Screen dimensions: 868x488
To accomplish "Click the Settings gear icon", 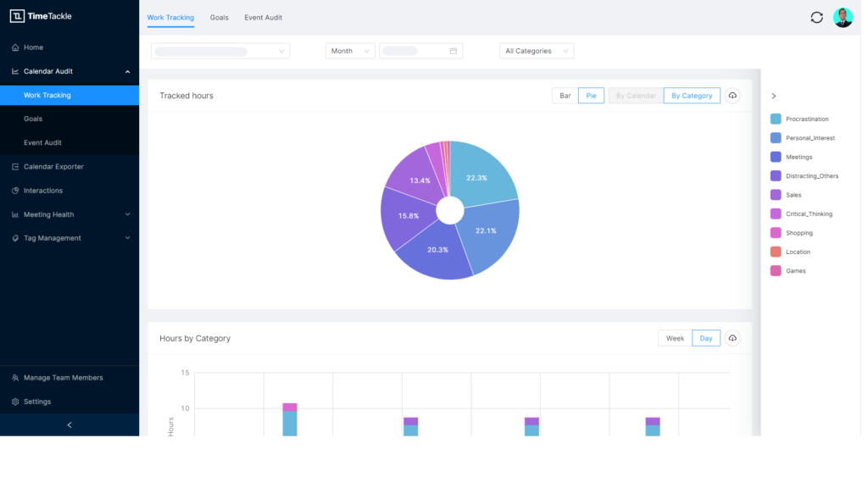I will [15, 402].
